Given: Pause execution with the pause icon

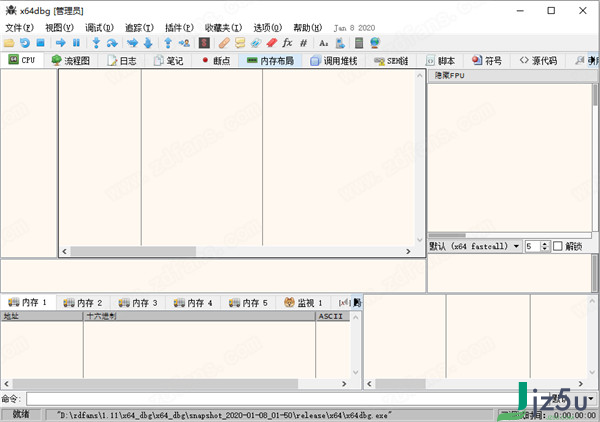Looking at the screenshot, I should [x=76, y=43].
